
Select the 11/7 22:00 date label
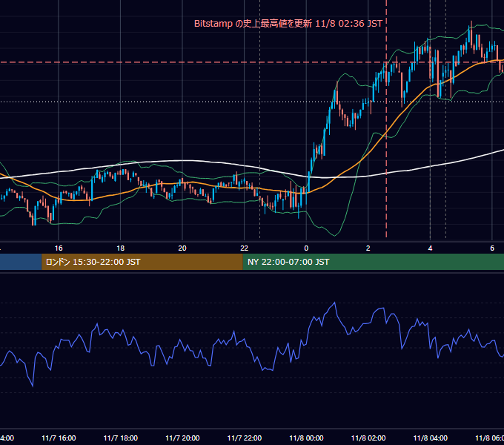point(245,438)
